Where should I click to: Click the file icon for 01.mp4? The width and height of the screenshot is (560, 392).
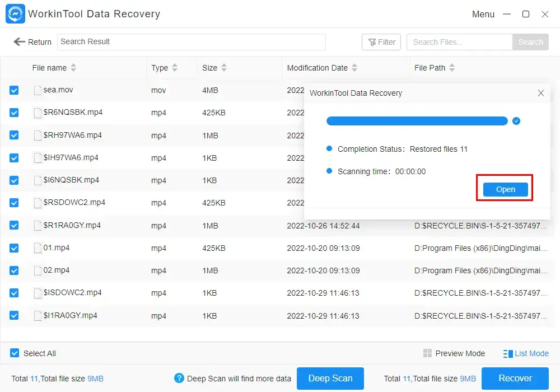click(x=38, y=248)
